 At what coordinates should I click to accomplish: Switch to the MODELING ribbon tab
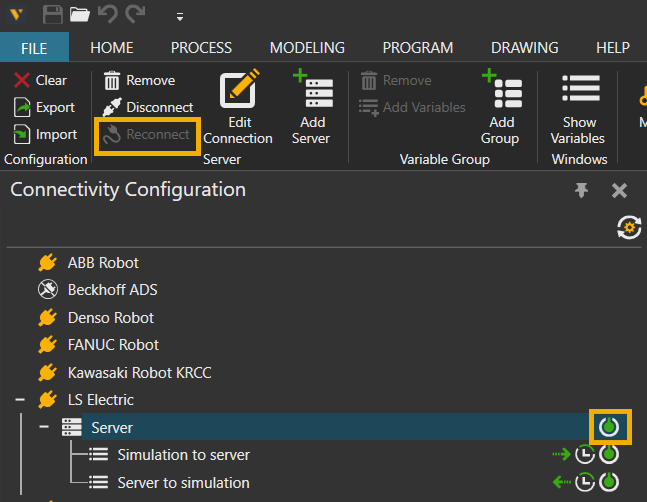[x=307, y=47]
